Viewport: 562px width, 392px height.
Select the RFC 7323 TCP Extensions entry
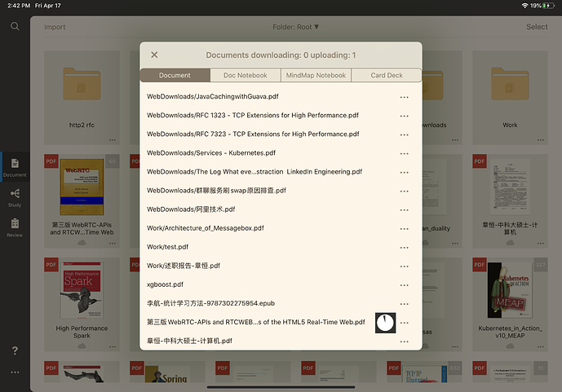tap(253, 134)
